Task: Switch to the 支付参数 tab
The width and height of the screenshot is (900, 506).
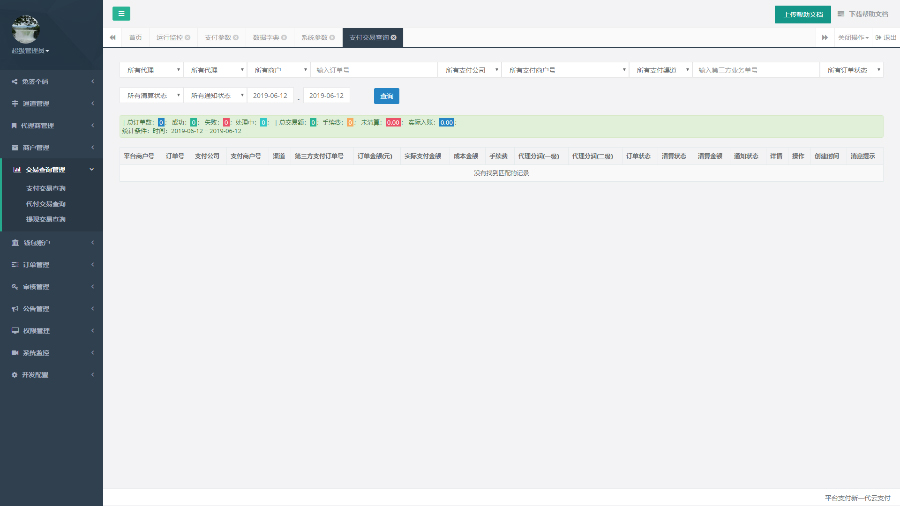Action: pos(222,37)
